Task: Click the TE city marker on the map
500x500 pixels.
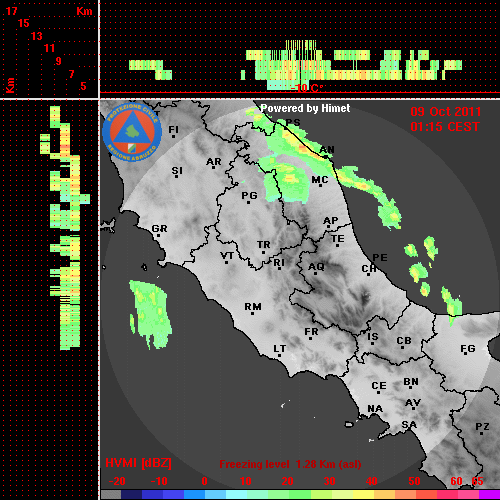Action: click(x=338, y=240)
